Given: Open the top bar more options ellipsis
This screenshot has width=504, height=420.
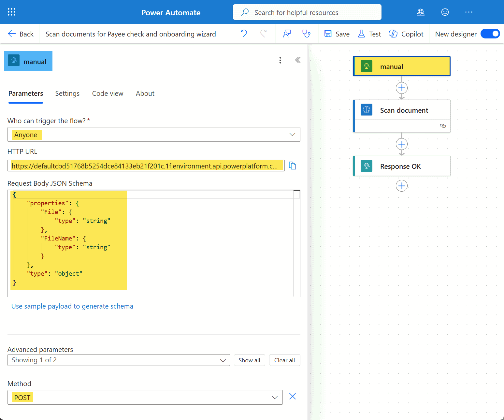Looking at the screenshot, I should pyautogui.click(x=469, y=12).
